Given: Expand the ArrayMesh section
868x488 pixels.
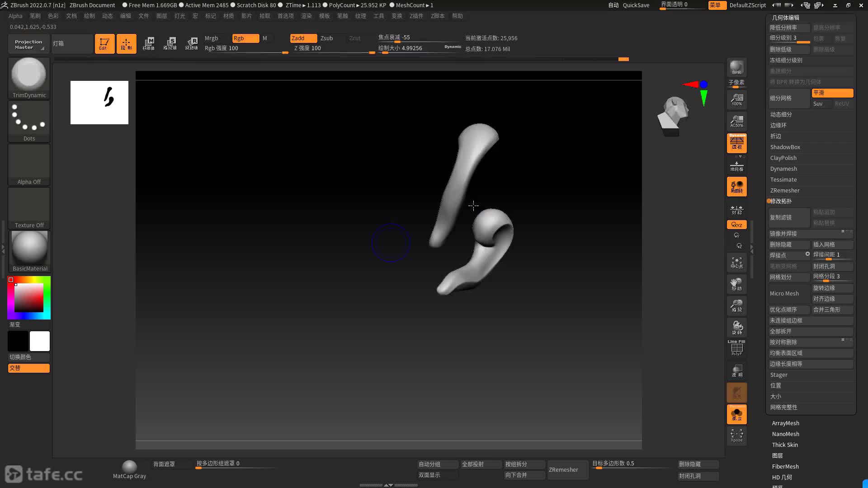Looking at the screenshot, I should pos(785,423).
